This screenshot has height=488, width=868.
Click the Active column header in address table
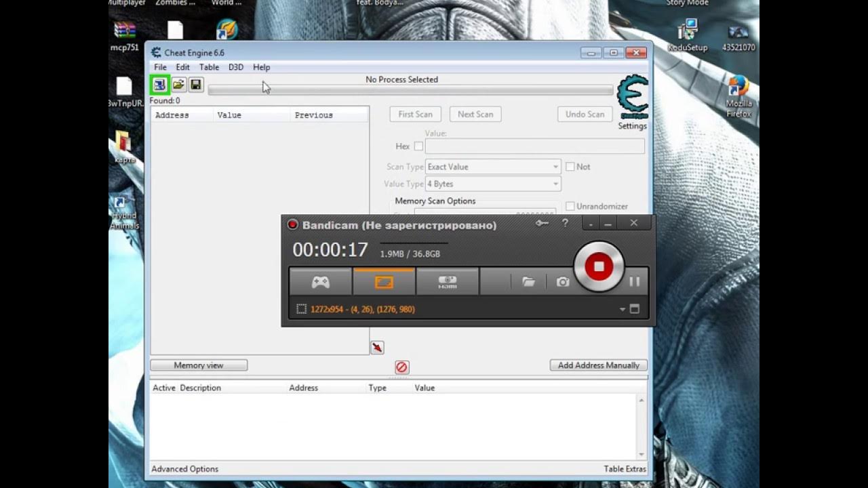pos(164,388)
